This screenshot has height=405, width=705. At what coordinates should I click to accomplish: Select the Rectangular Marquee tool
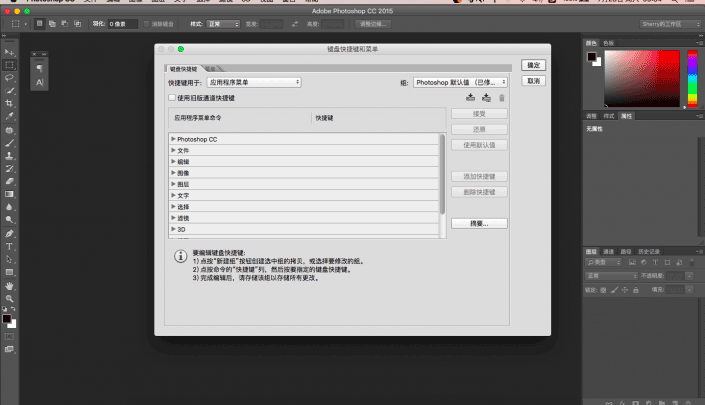(x=9, y=65)
